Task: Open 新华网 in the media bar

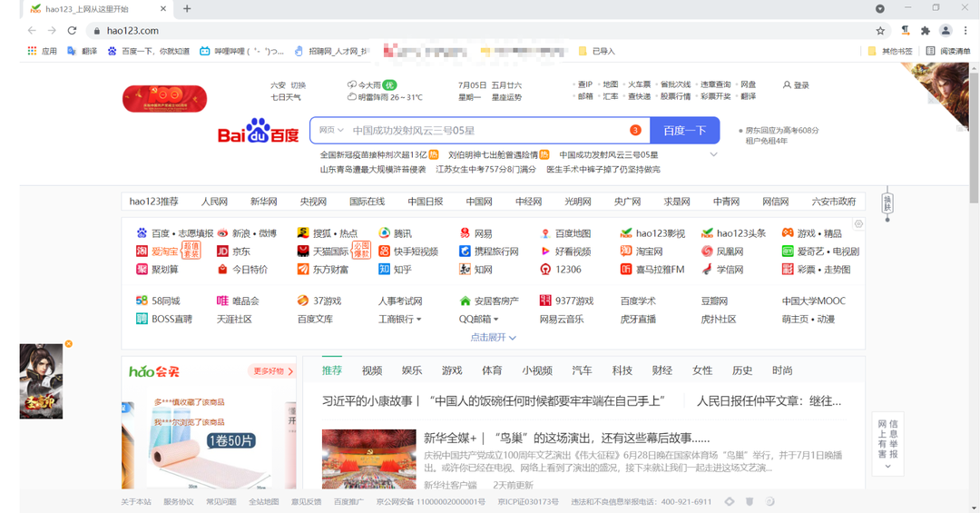Action: coord(264,202)
